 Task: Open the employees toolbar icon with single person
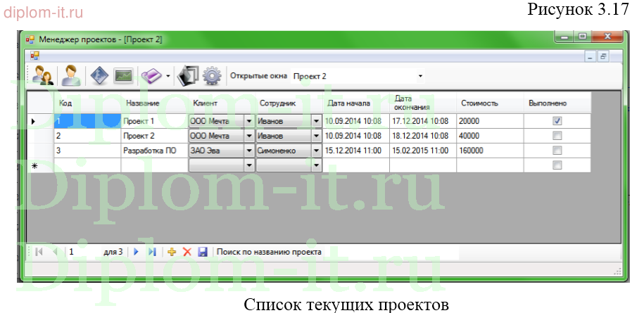click(x=71, y=75)
